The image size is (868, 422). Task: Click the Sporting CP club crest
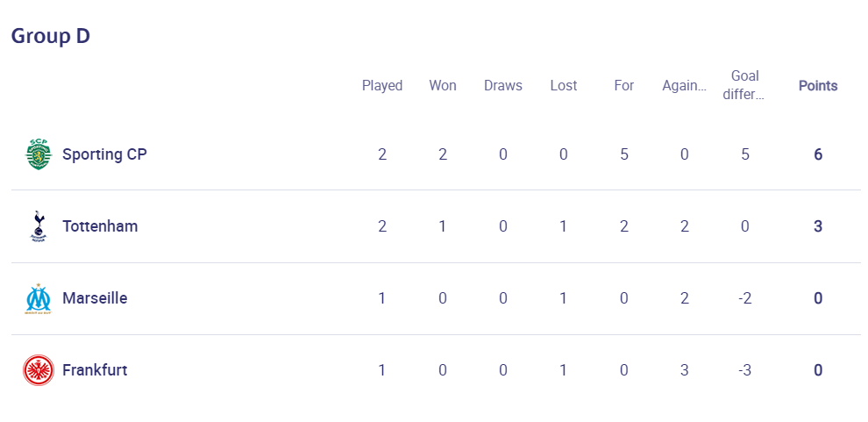click(x=39, y=154)
